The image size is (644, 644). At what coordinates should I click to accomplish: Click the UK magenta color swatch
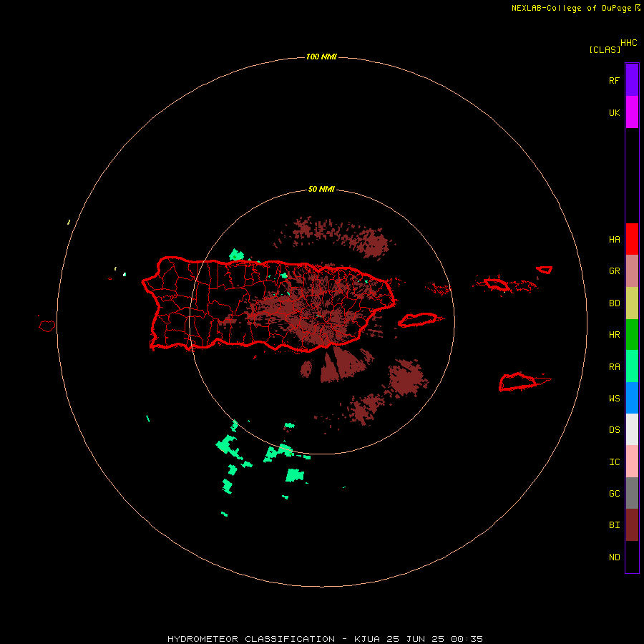[632, 112]
